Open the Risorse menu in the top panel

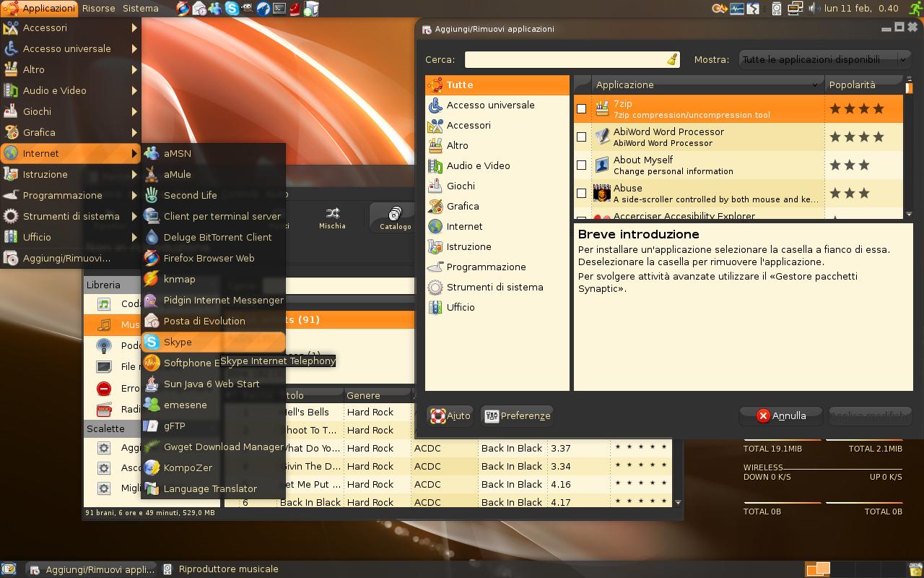pyautogui.click(x=98, y=8)
